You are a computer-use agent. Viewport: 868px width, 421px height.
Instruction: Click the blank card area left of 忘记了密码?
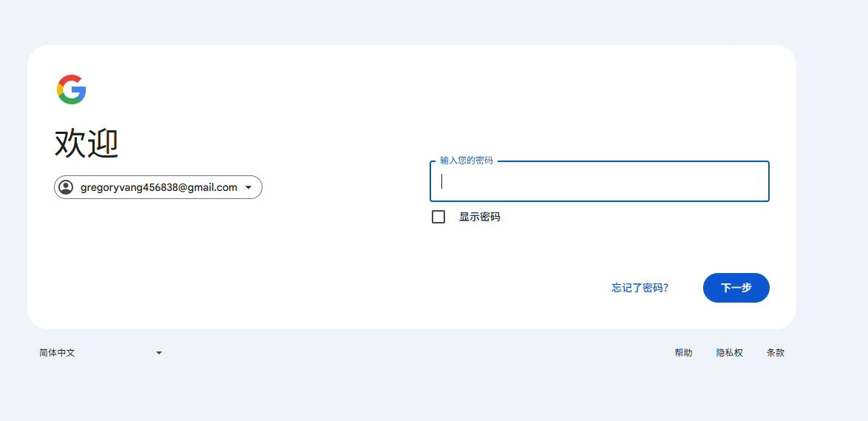pos(444,288)
